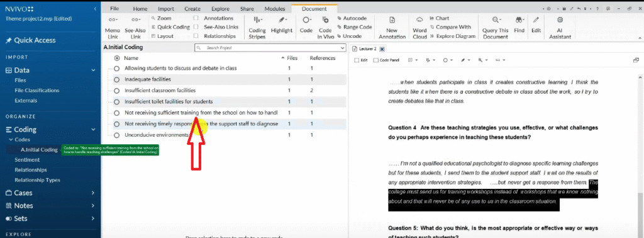Open the Memo Link tool

(113, 28)
